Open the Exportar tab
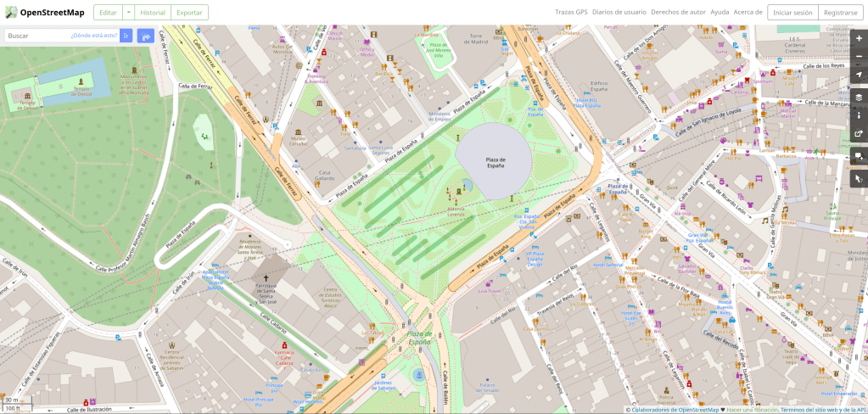Image resolution: width=868 pixels, height=414 pixels. click(189, 13)
